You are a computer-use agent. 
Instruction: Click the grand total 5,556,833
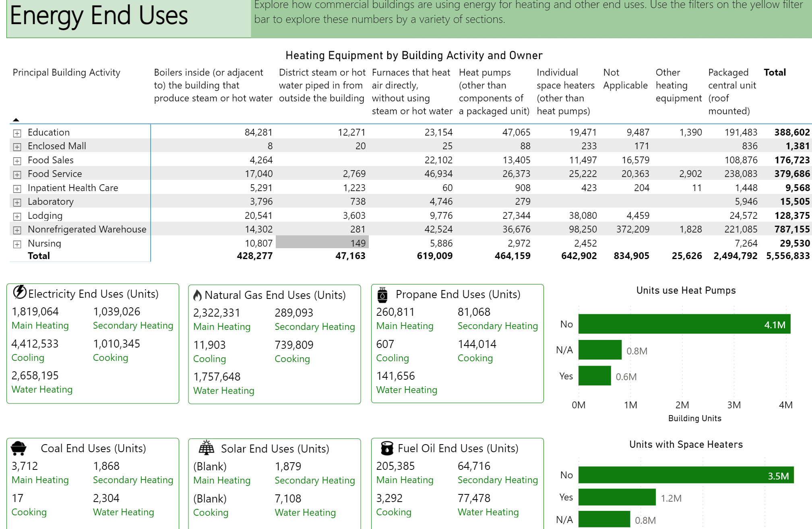pos(787,256)
